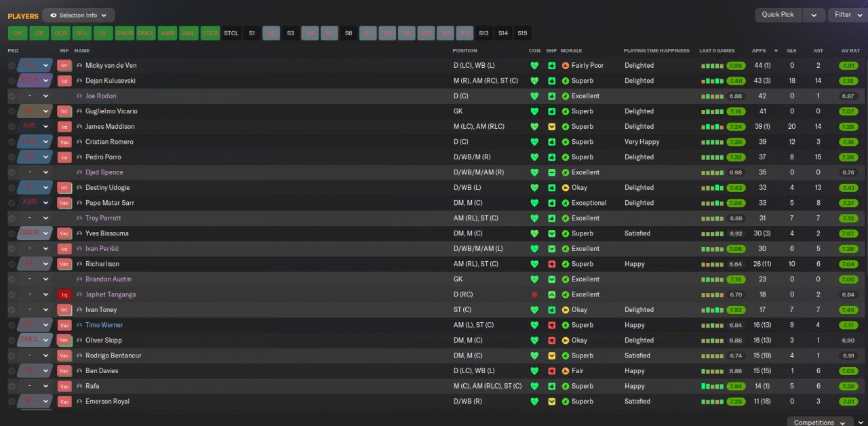The image size is (868, 426).
Task: Tick the pick checkbox for Troy Parrott
Action: [12, 218]
